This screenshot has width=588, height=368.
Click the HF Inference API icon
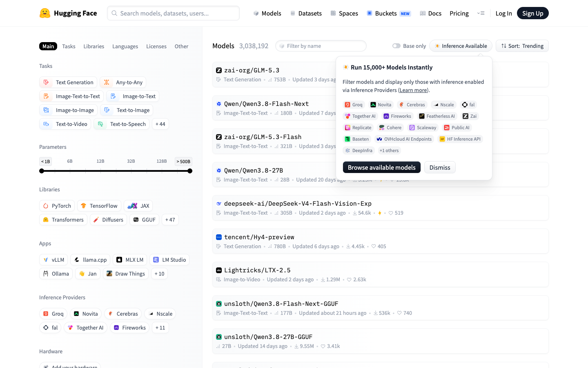tap(442, 139)
